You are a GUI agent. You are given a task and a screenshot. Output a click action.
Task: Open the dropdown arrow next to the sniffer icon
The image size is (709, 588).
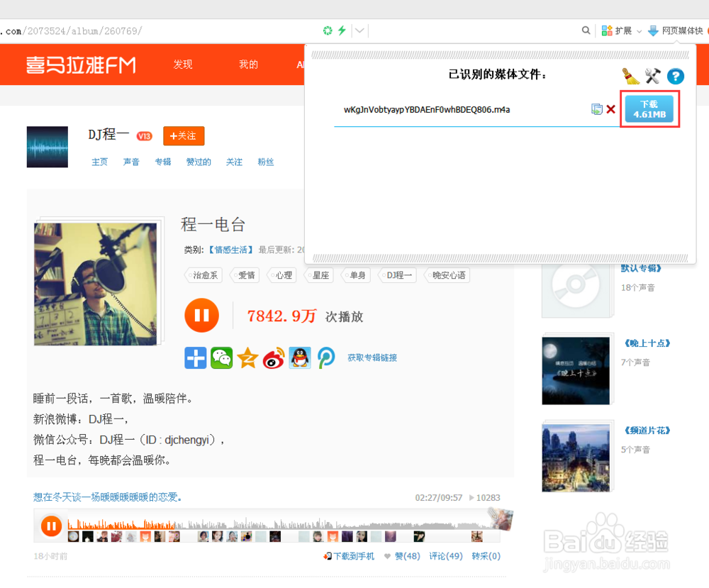coord(359,30)
